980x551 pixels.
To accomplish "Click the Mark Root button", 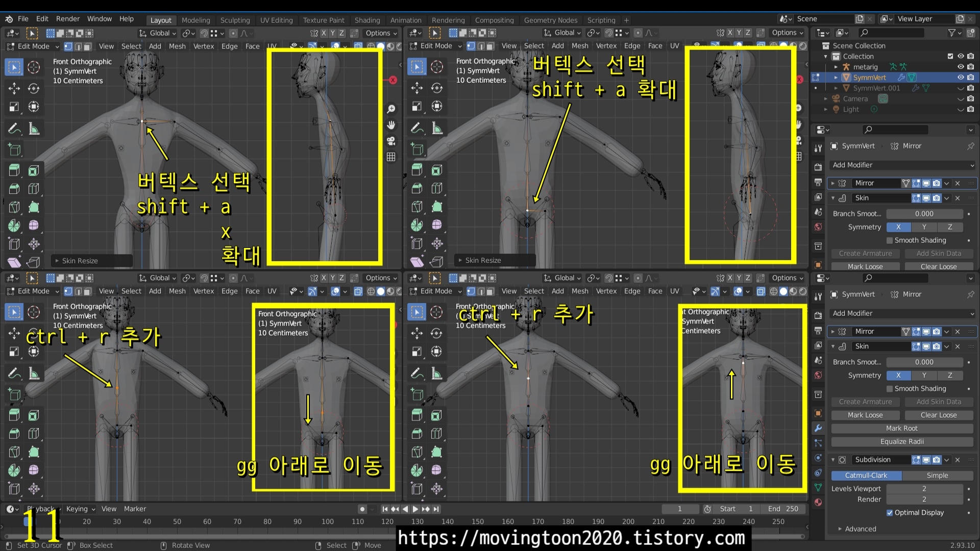I will tap(902, 429).
